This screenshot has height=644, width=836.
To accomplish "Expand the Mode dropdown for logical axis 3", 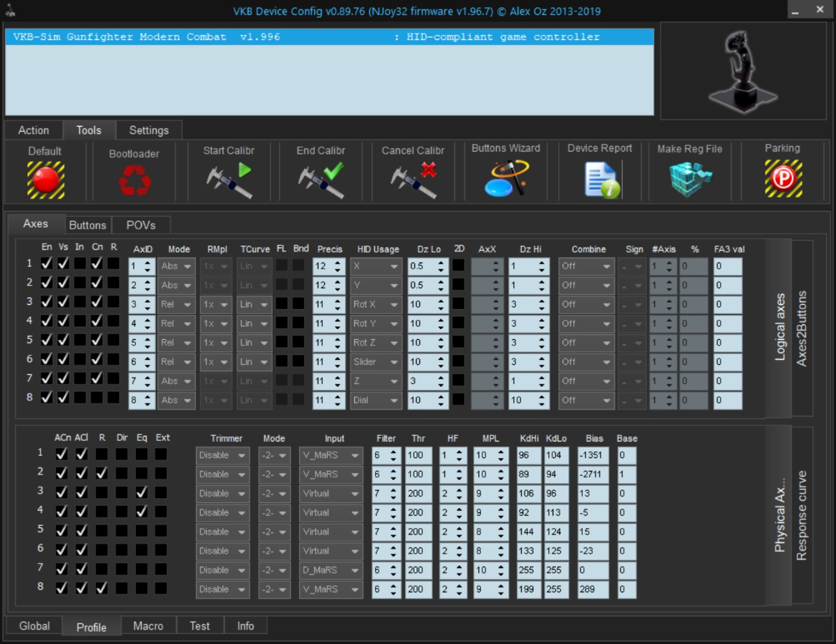I will (176, 305).
